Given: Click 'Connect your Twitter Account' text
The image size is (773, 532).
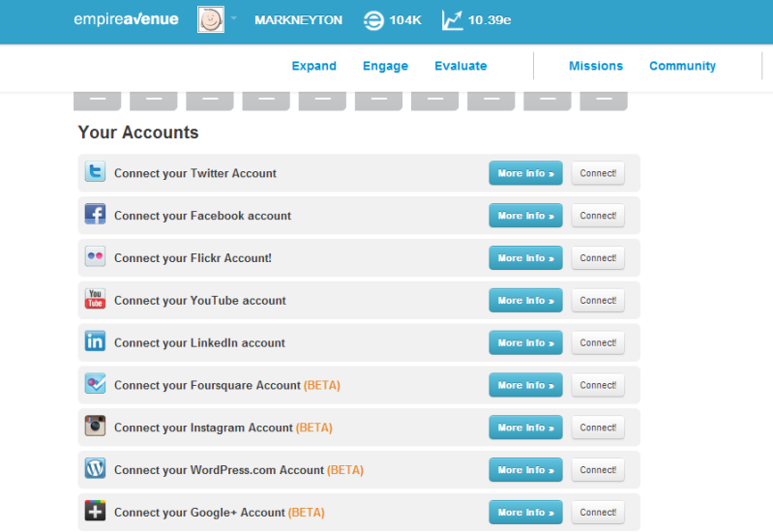Looking at the screenshot, I should tap(195, 173).
